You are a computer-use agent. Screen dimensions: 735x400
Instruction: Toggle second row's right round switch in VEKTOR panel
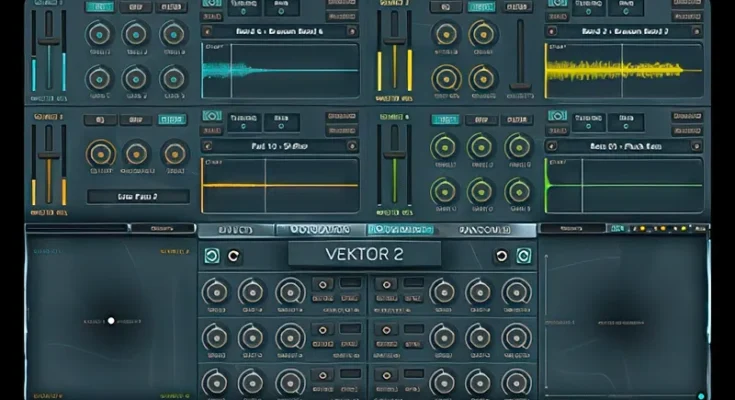pyautogui.click(x=386, y=330)
